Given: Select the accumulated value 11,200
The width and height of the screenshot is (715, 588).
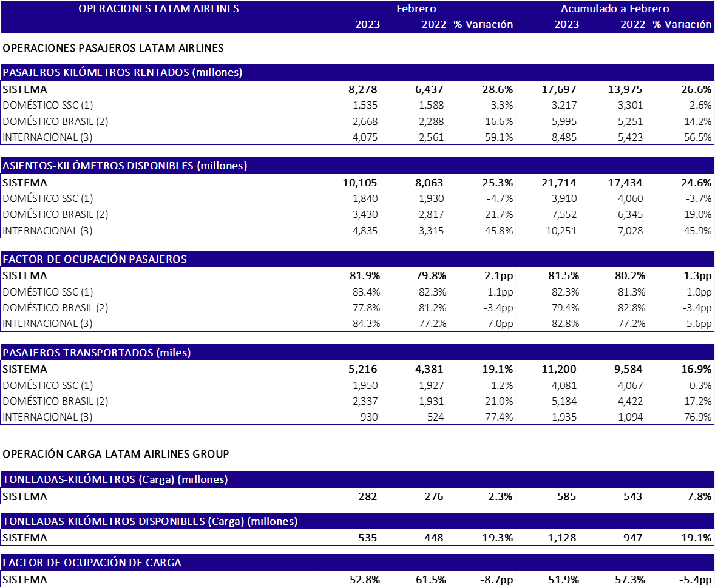Looking at the screenshot, I should [x=559, y=369].
